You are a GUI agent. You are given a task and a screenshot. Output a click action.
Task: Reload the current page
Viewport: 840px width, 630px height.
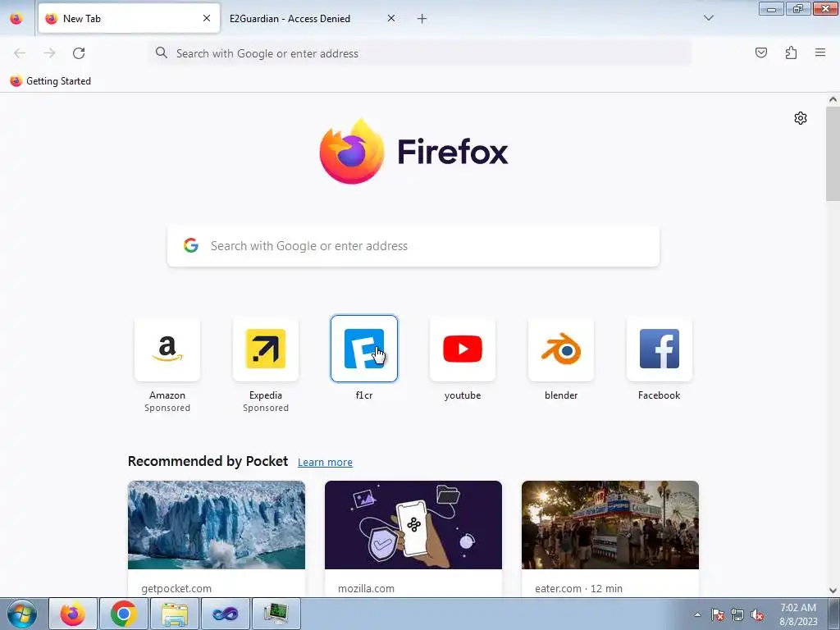pos(79,53)
